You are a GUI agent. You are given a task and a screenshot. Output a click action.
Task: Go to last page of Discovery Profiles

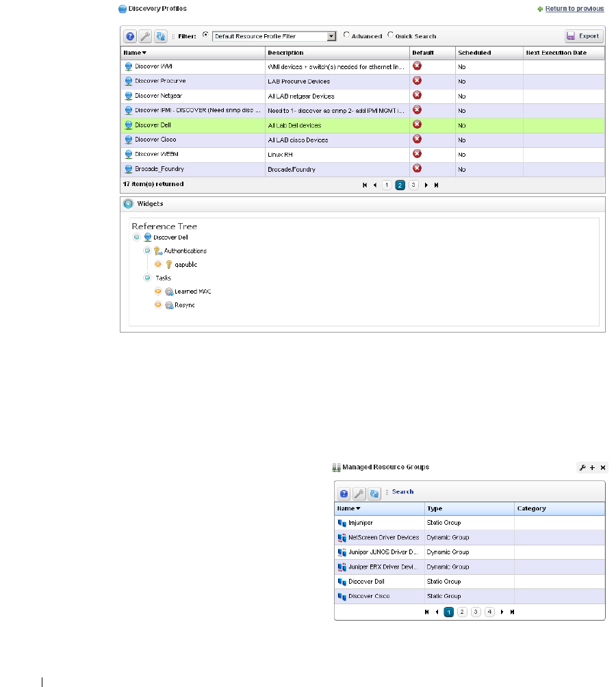click(x=437, y=185)
